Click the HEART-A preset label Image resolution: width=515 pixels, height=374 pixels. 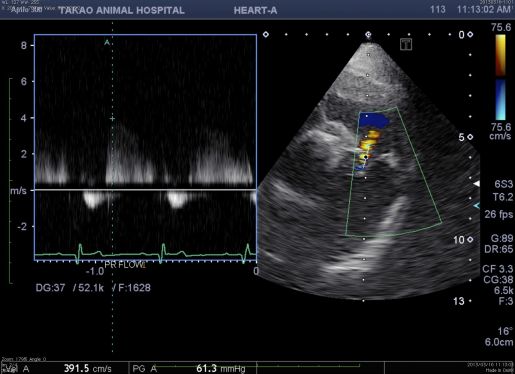[x=255, y=10]
